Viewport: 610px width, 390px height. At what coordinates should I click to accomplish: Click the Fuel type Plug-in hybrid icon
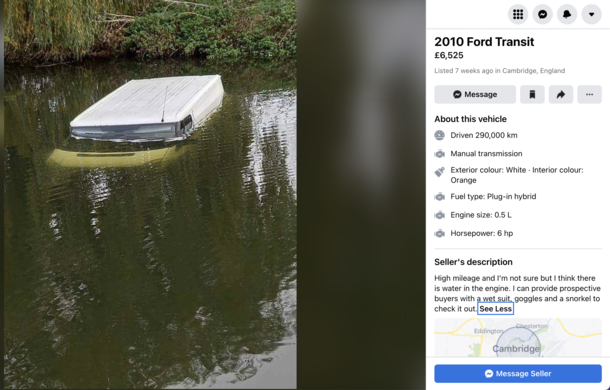[440, 197]
